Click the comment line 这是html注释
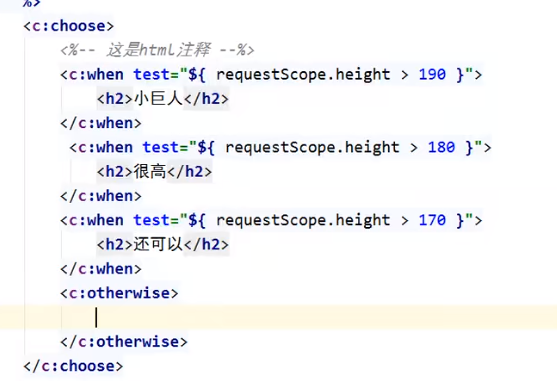Viewport: 557px width, 381px height. [157, 50]
